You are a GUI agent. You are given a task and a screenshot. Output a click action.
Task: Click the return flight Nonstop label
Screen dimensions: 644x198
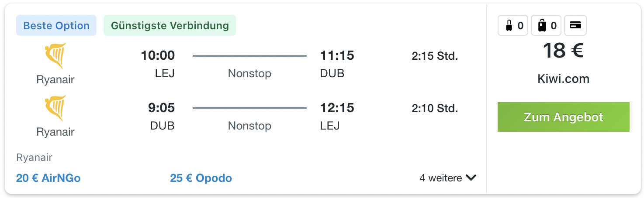click(249, 126)
